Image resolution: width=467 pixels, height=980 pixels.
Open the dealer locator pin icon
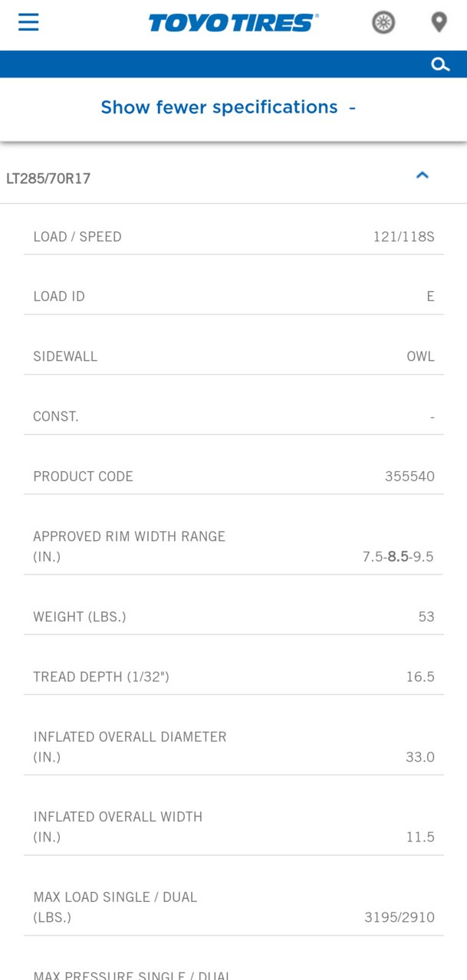[439, 22]
